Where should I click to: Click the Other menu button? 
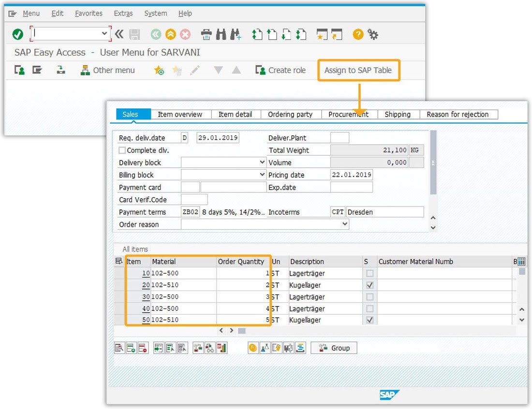pos(107,70)
